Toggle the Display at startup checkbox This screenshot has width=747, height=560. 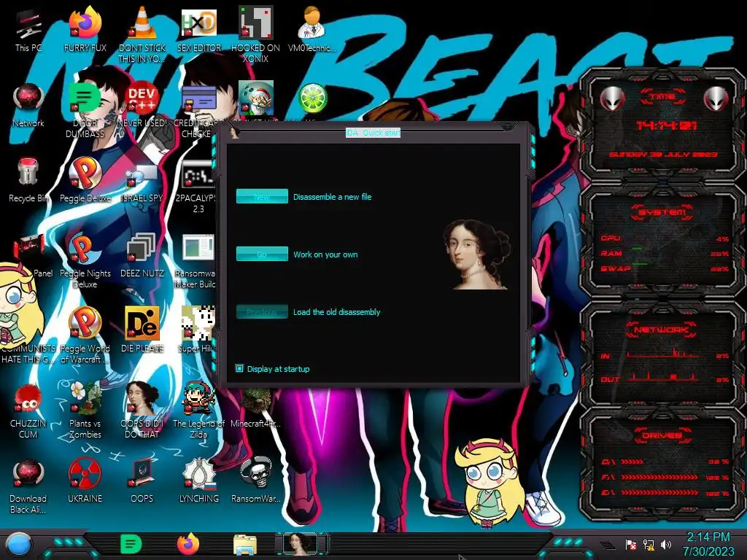point(239,368)
